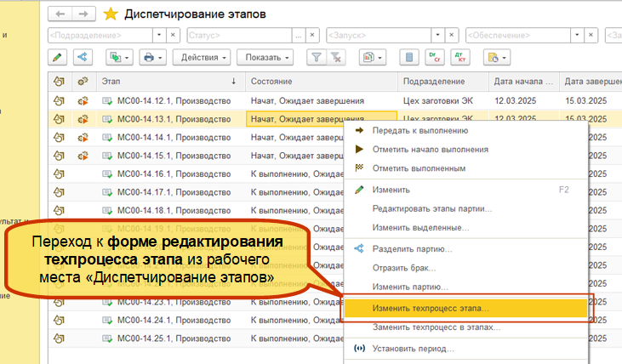This screenshot has height=364, width=622.
Task: Choose Изменить техпроцесс этапа…
Action: click(465, 308)
